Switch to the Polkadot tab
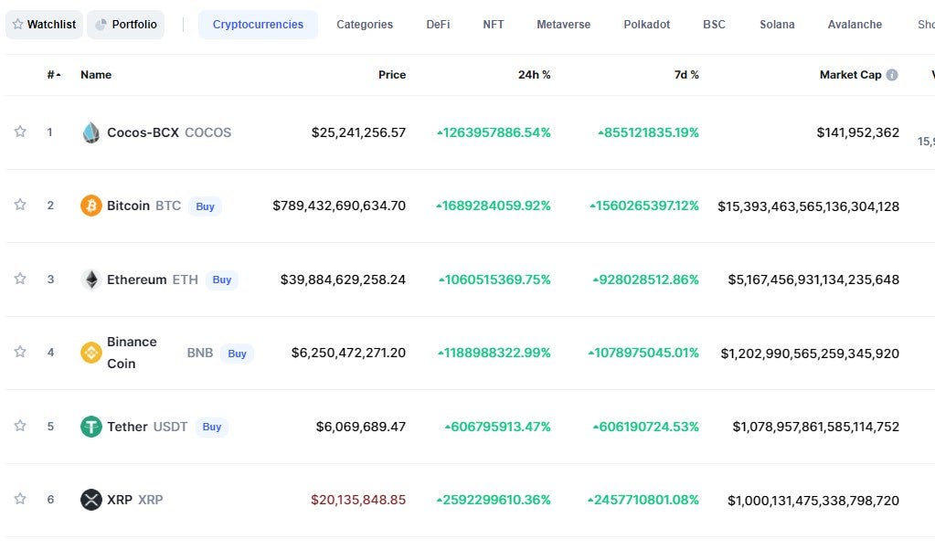The height and width of the screenshot is (560, 935). (x=647, y=25)
